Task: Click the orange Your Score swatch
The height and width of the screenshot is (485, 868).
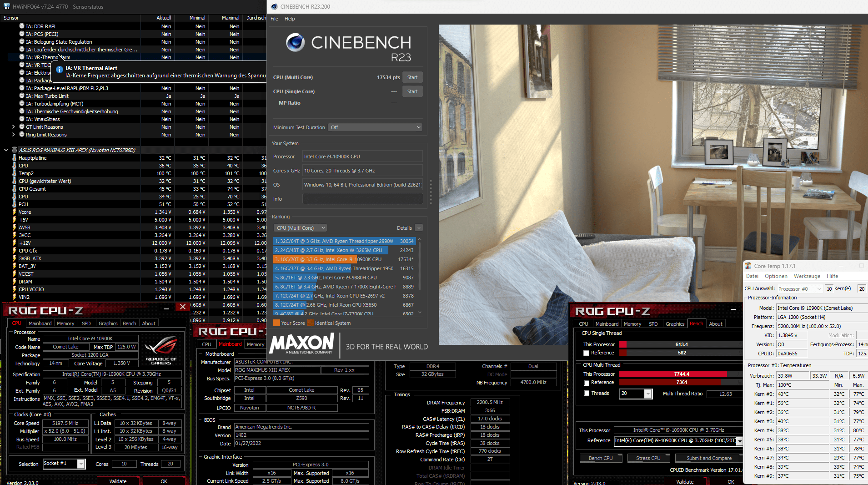Action: 276,323
